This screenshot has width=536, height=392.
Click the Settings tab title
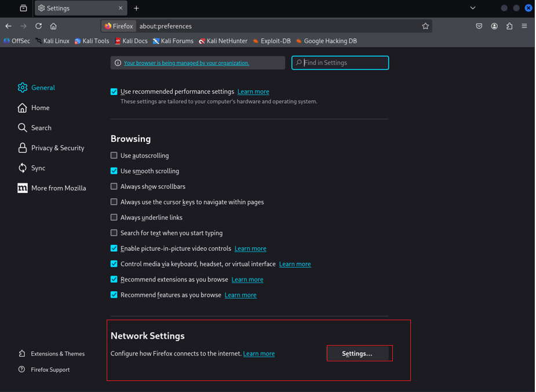(58, 8)
